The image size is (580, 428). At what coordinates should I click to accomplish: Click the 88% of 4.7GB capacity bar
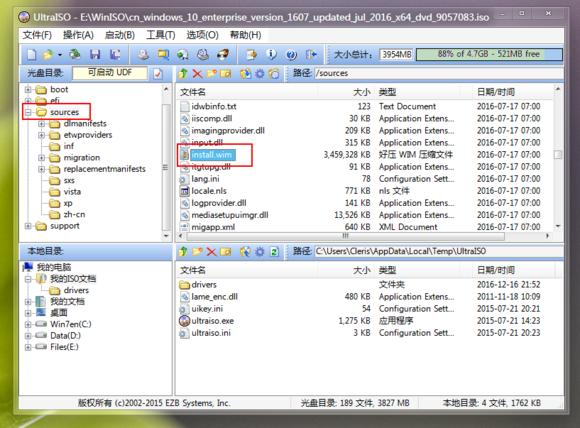coord(489,54)
